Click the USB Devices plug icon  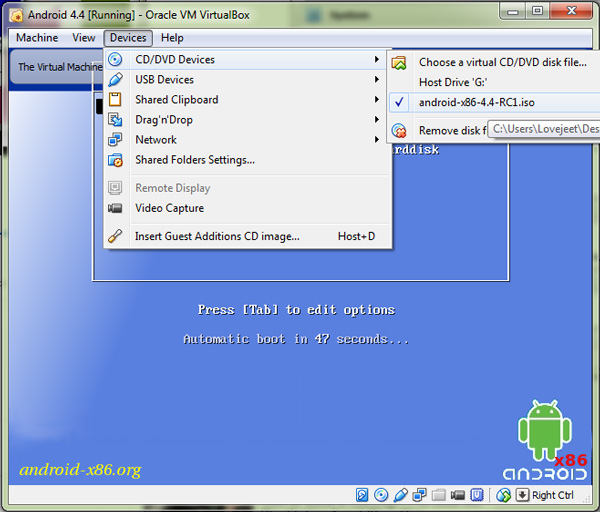pos(115,80)
